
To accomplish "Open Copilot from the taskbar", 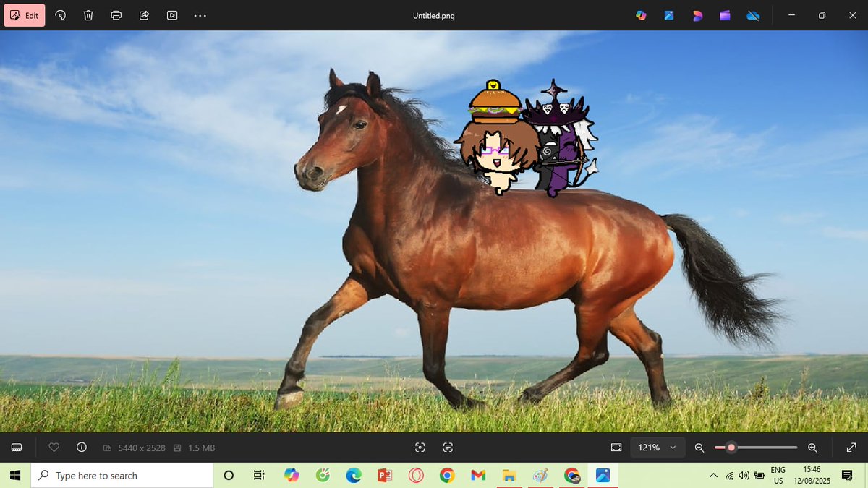I will (x=292, y=476).
